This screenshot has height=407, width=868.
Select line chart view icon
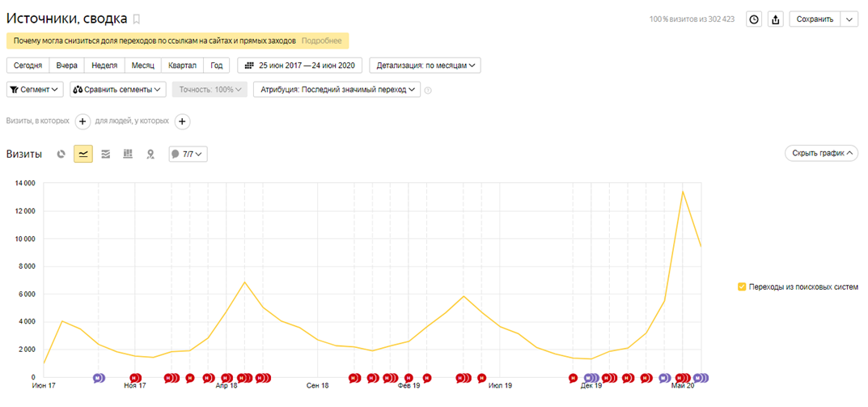83,154
